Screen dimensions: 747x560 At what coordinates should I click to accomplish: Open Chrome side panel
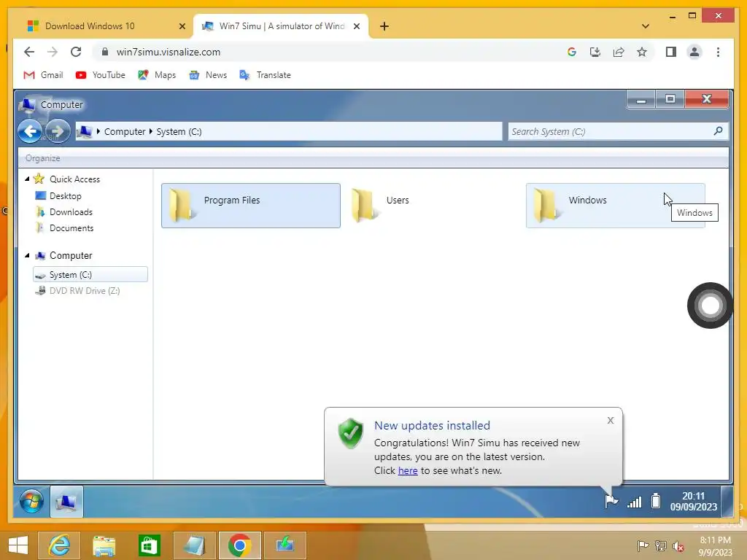(x=671, y=52)
